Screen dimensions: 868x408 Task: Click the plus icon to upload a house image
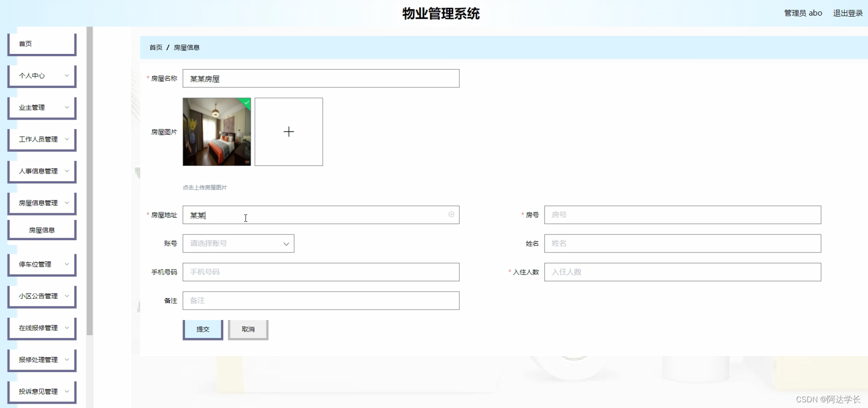coord(289,132)
